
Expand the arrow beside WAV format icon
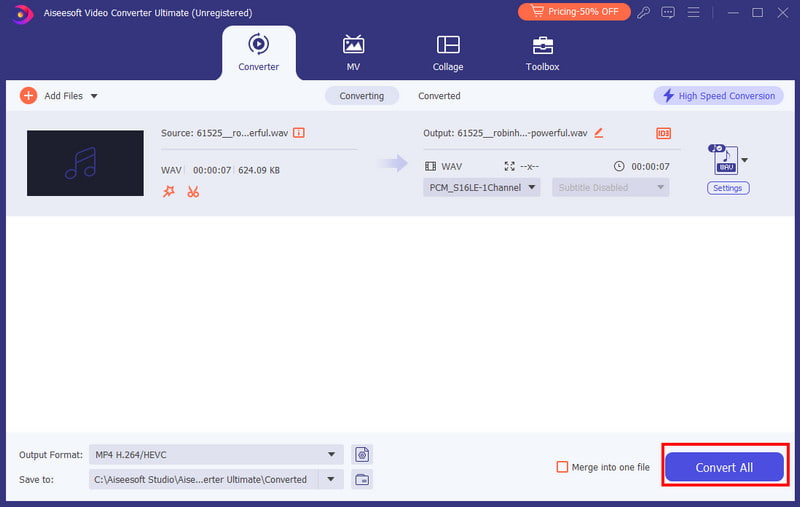[x=745, y=160]
